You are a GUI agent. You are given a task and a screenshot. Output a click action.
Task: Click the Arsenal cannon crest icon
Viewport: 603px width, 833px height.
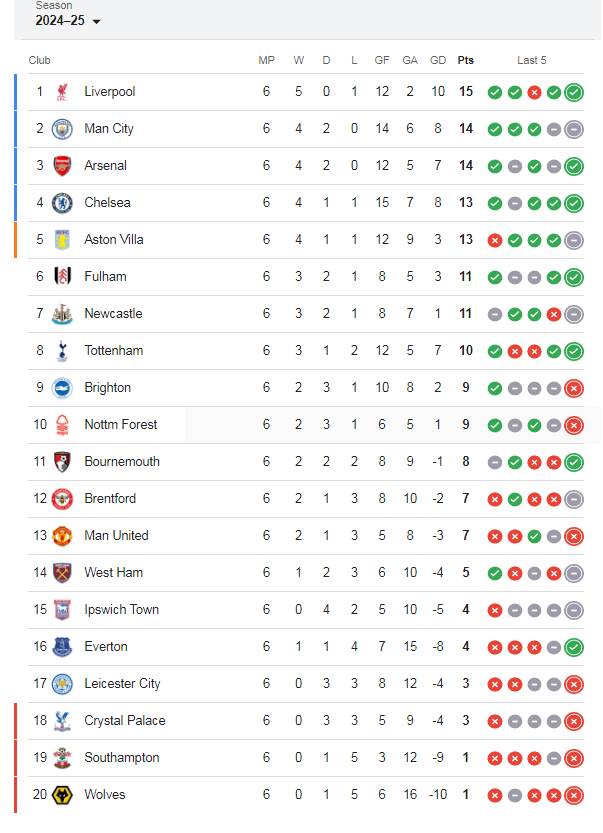pos(62,166)
